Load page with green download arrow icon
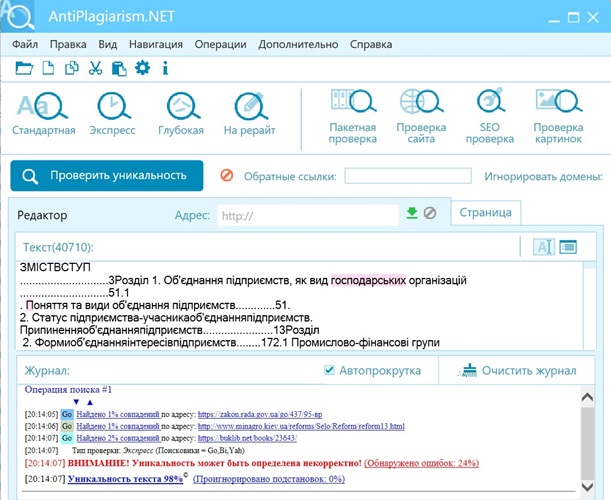The height and width of the screenshot is (500, 611). coord(412,213)
